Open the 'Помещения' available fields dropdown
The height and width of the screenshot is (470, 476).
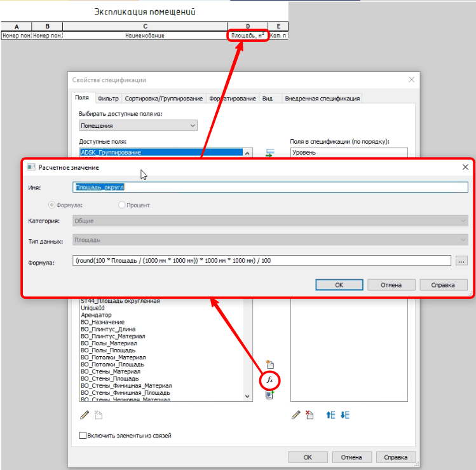point(138,126)
